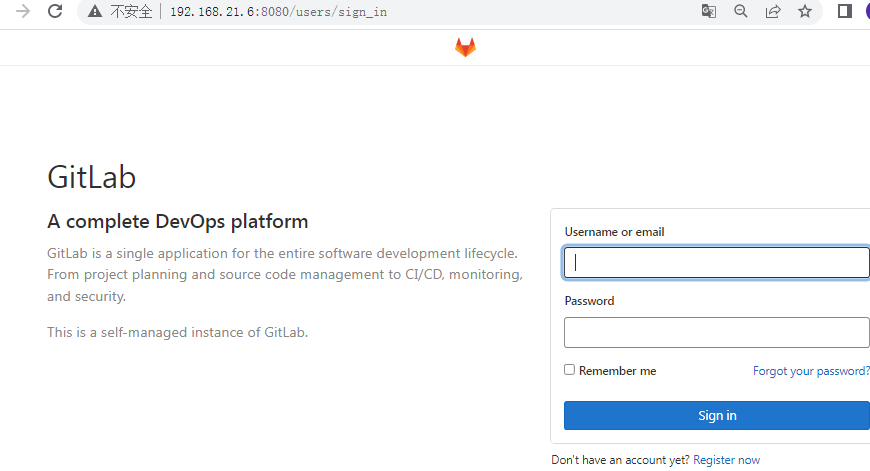
Task: Bookmark this page with star icon
Action: [805, 11]
